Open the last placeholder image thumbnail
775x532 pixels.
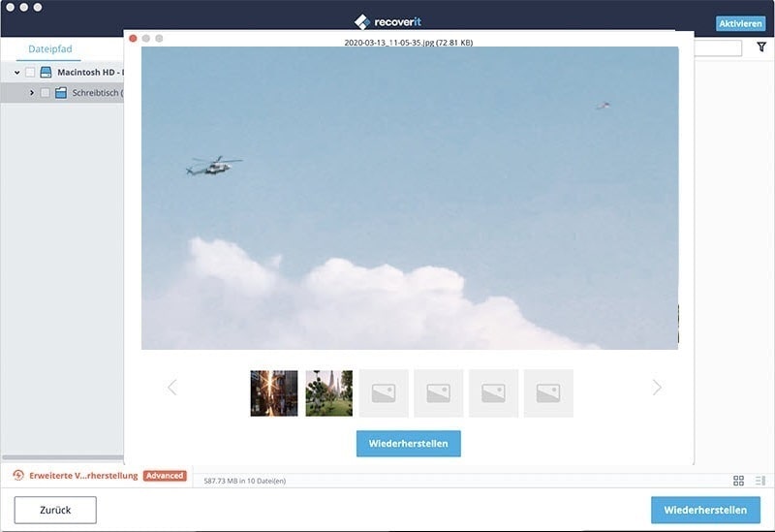(x=548, y=393)
